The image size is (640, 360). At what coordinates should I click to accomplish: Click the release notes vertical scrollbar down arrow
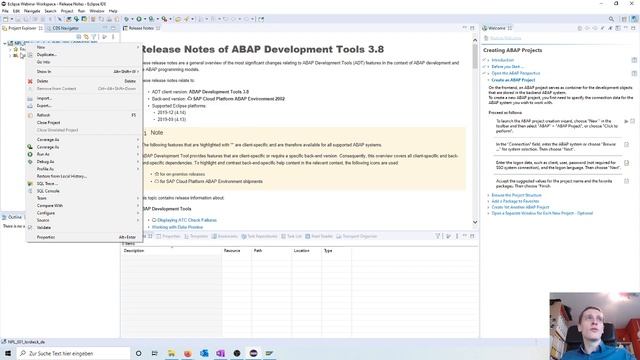[x=475, y=222]
